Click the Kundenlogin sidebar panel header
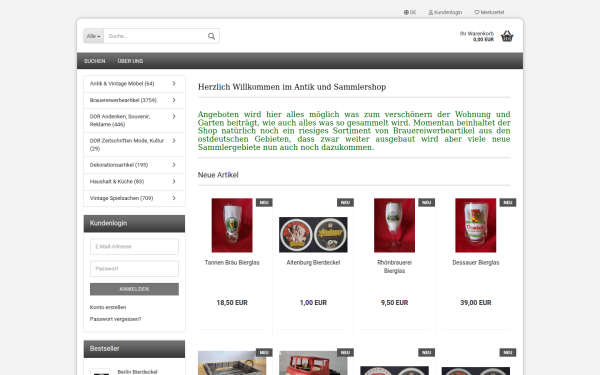 (134, 223)
